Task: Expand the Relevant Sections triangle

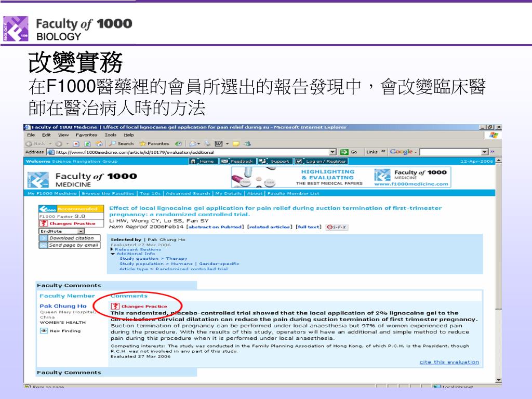Action: point(112,249)
